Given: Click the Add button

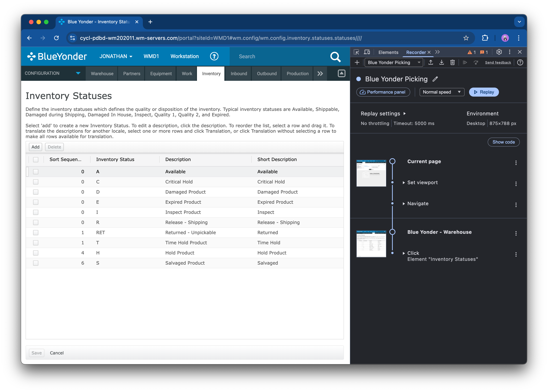Looking at the screenshot, I should (x=36, y=147).
